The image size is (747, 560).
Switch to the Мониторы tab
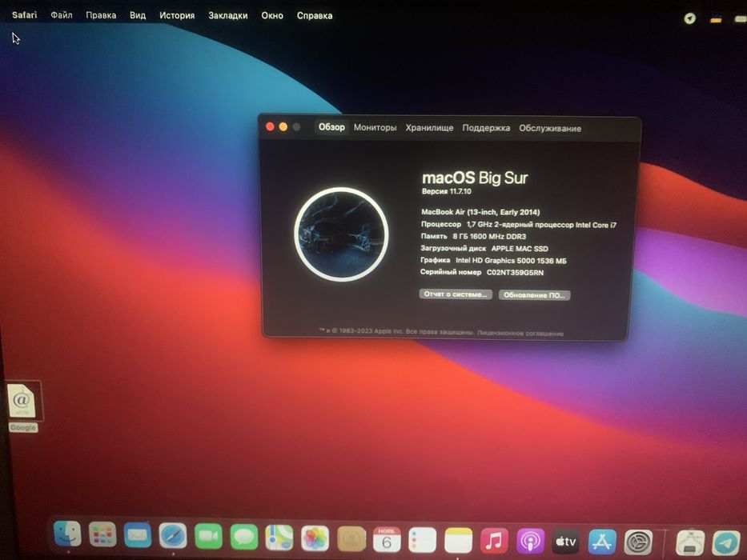click(375, 128)
